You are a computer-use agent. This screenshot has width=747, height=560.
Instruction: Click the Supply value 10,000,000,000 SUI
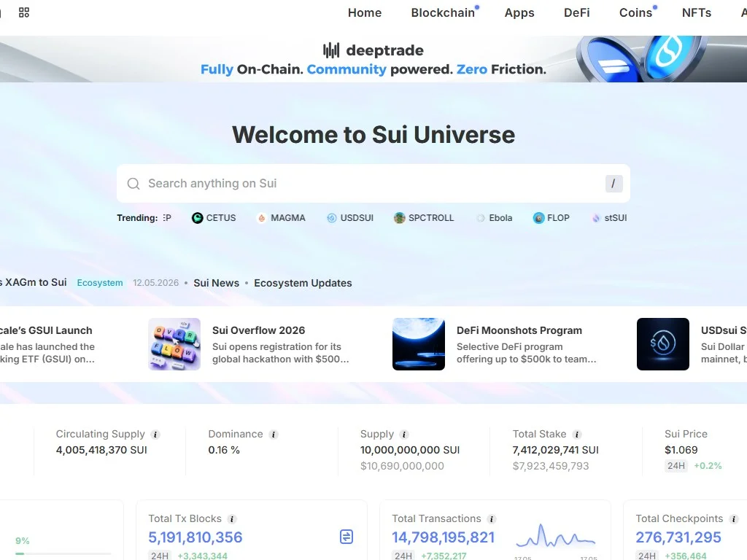(x=410, y=450)
